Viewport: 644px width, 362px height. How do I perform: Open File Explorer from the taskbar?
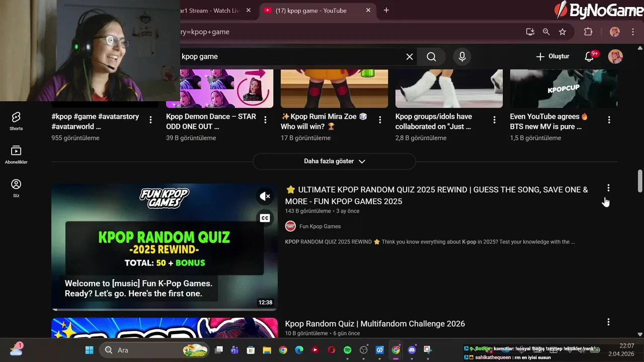point(267,350)
